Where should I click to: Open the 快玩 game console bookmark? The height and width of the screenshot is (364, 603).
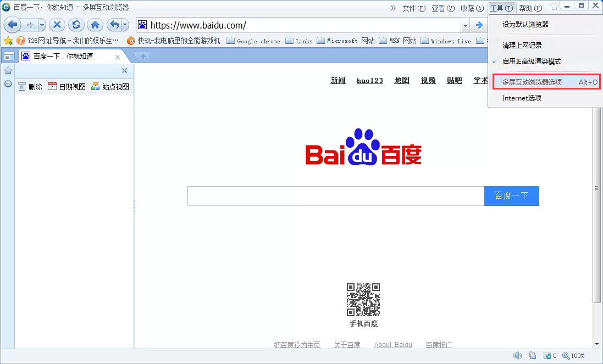pos(174,41)
